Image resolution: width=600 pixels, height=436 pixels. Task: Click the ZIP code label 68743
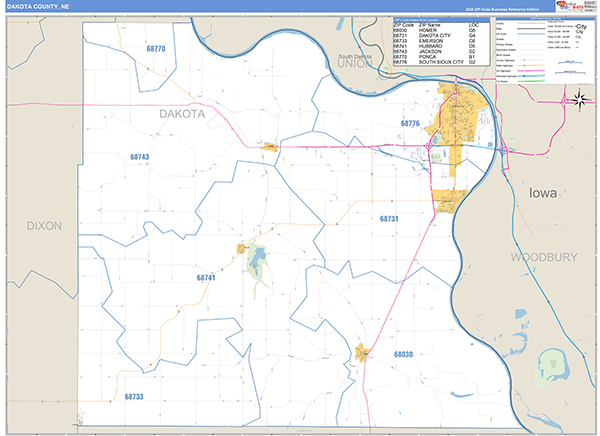click(140, 157)
